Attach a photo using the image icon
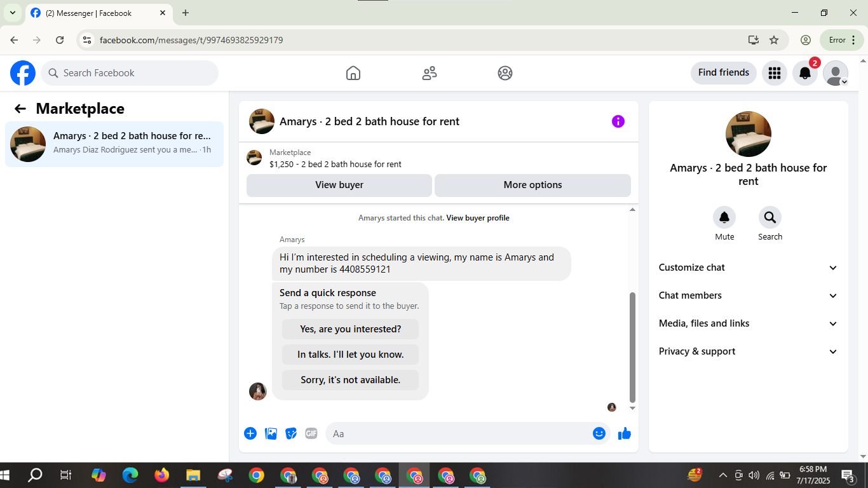This screenshot has height=488, width=868. [271, 433]
